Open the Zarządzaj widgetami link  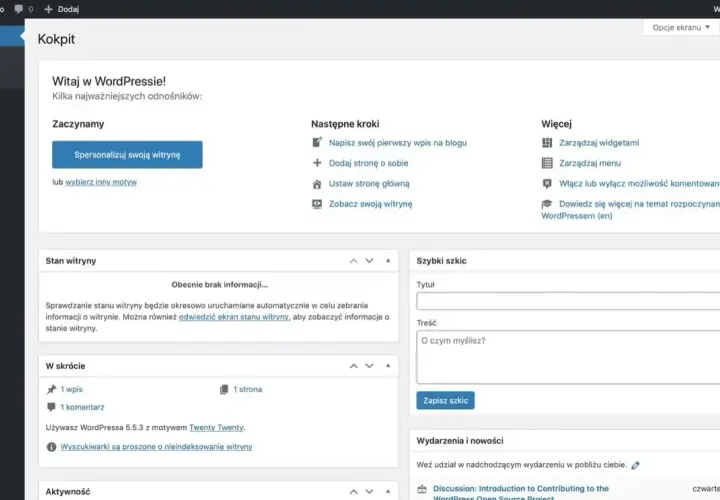(599, 143)
